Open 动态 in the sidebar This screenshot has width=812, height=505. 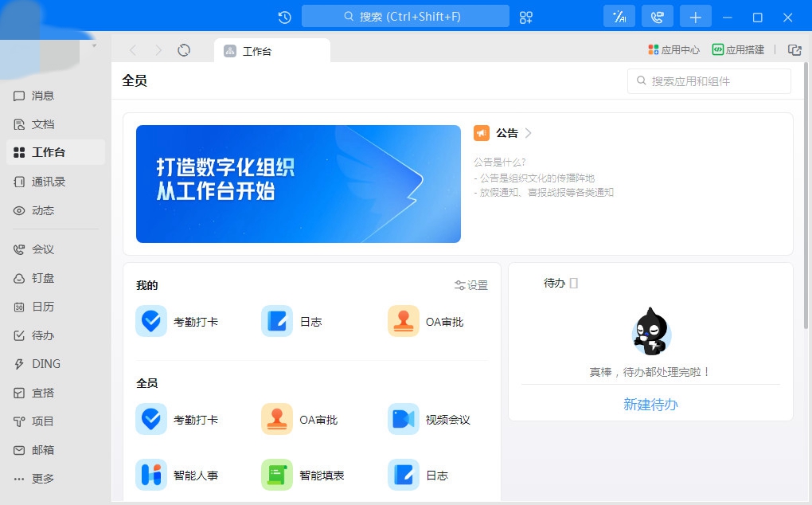click(x=56, y=210)
